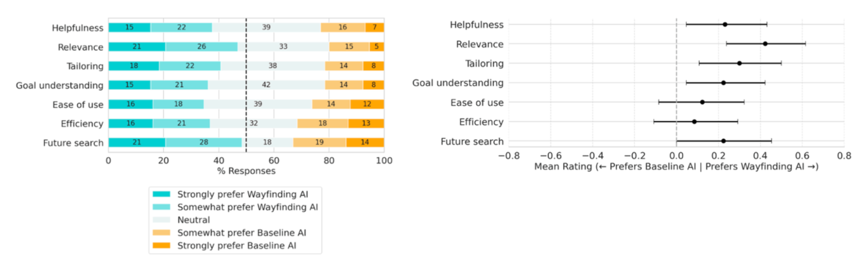This screenshot has width=868, height=263.
Task: Click the Goal understanding segment labeled 42
Action: pos(266,85)
